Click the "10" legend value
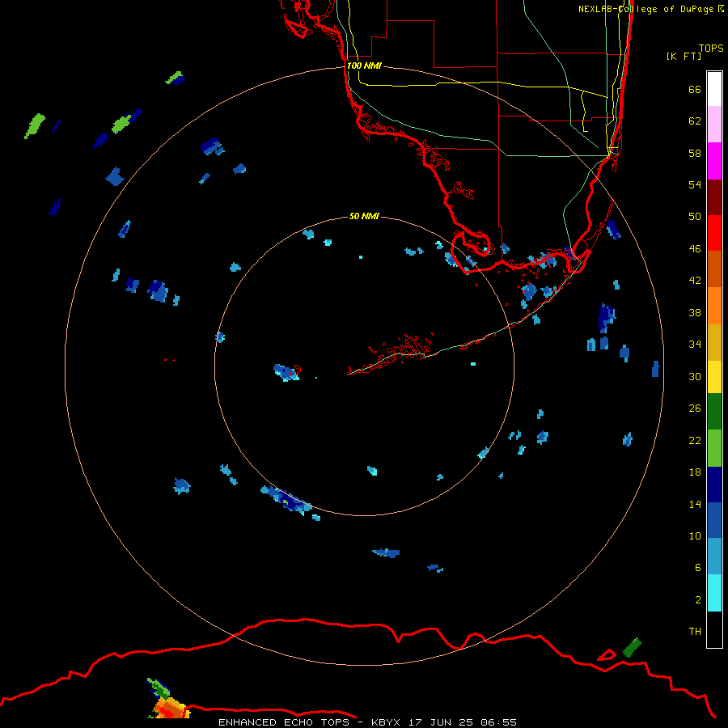Image resolution: width=728 pixels, height=728 pixels. pyautogui.click(x=695, y=535)
